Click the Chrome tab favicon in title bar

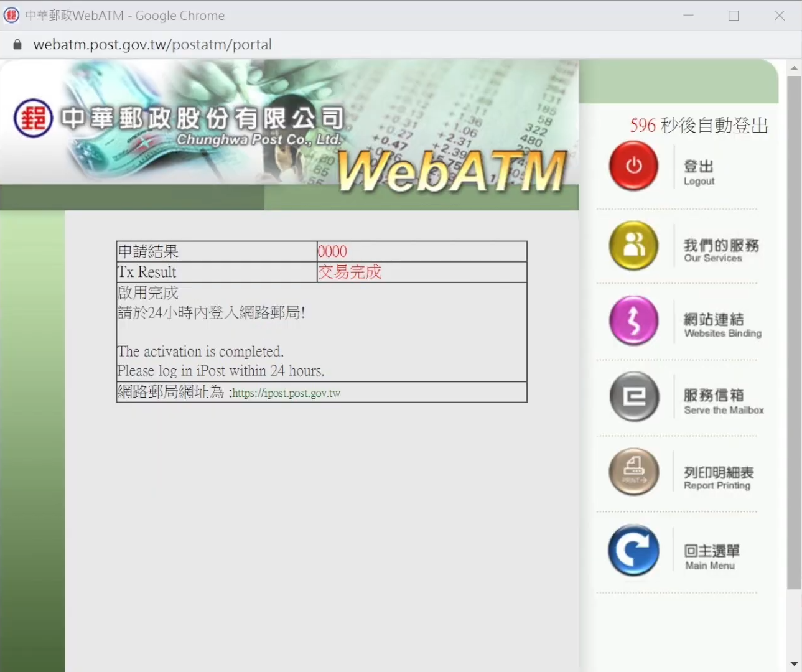11,15
